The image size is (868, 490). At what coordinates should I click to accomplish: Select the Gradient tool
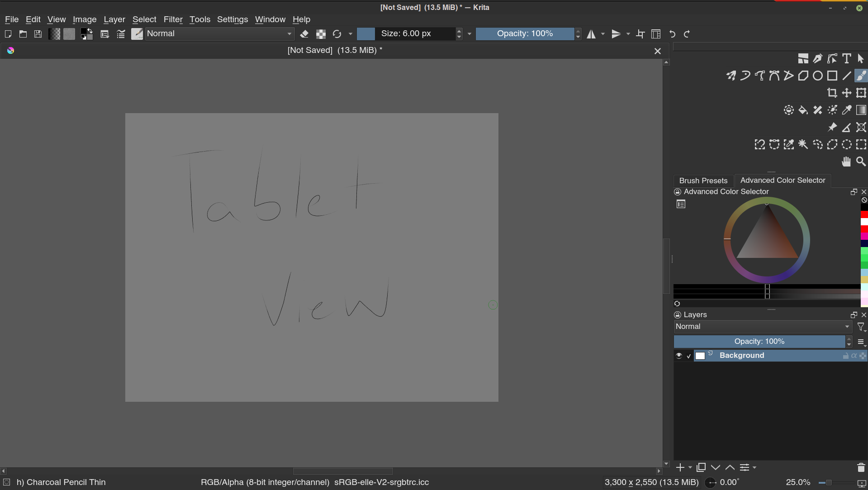pyautogui.click(x=861, y=110)
